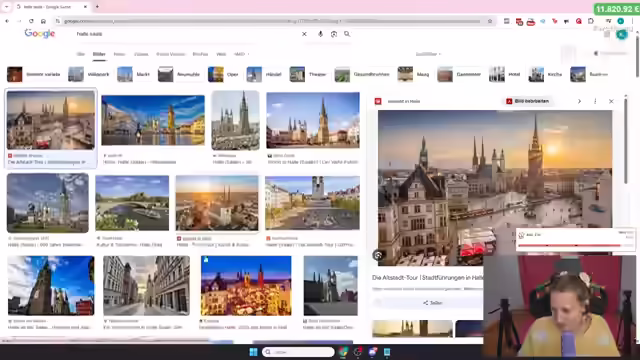
Task: Clear the search query with the X
Action: [304, 34]
